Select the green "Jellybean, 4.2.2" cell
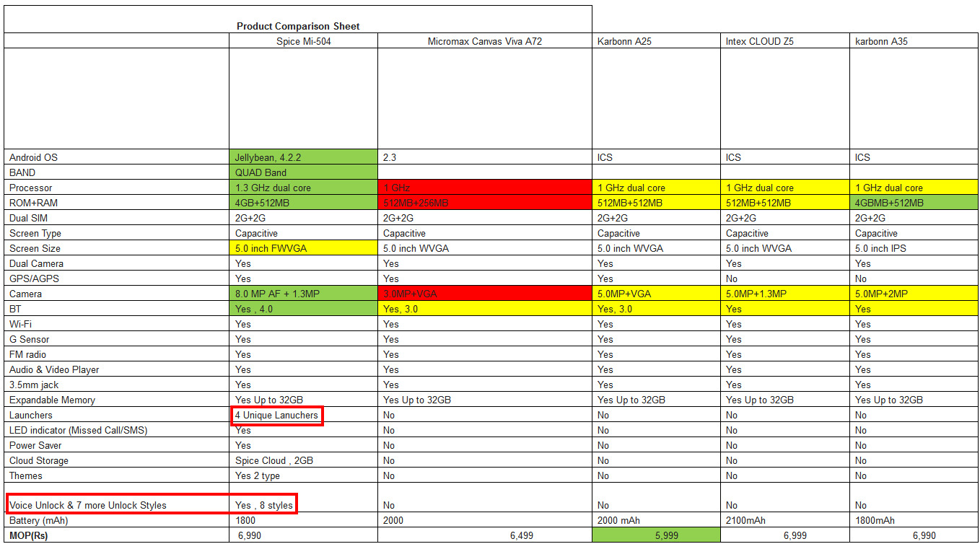This screenshot has height=544, width=980. [303, 157]
